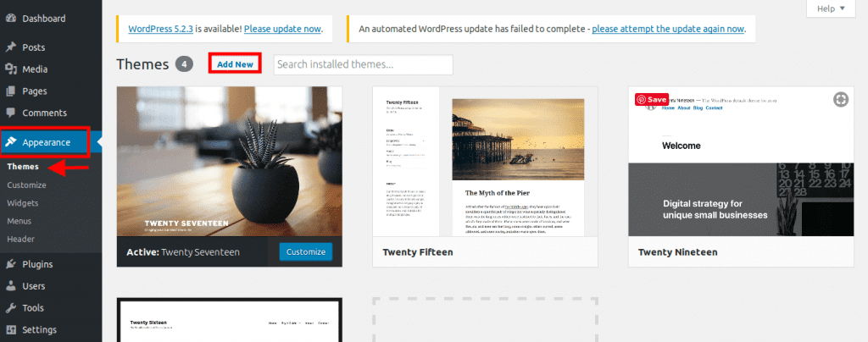Click the Pages icon in sidebar
This screenshot has height=342, width=868.
tap(10, 91)
